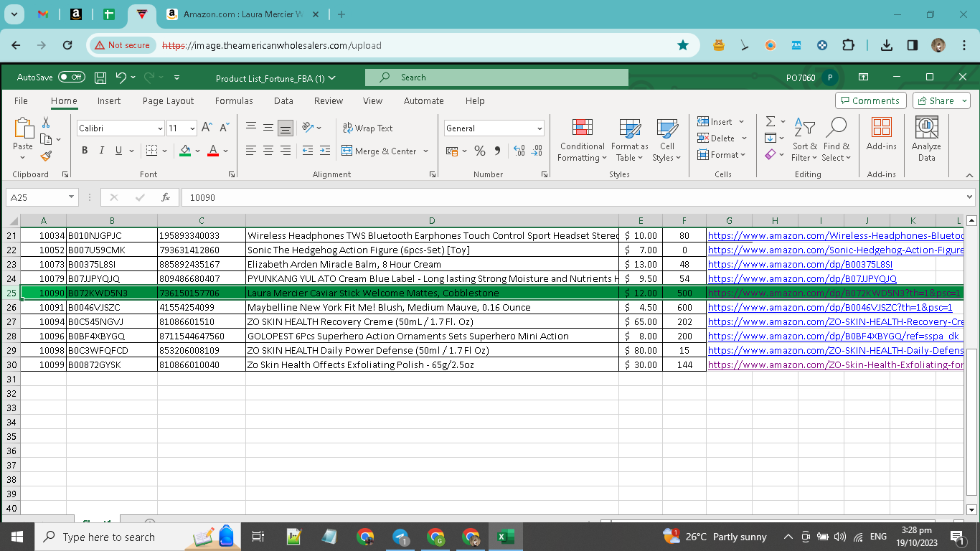Open the Windows Start menu
Image resolution: width=980 pixels, height=551 pixels.
coord(17,537)
